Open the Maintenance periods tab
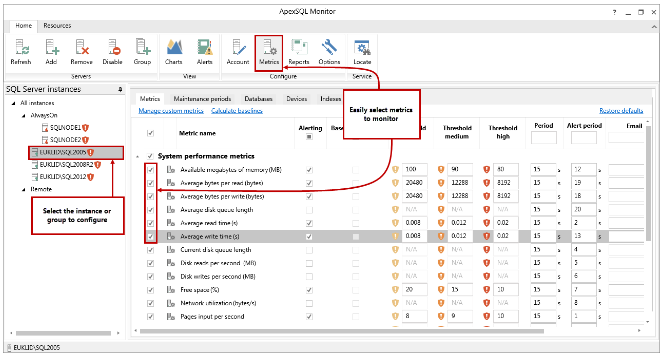Image resolution: width=666 pixels, height=361 pixels. coord(203,99)
